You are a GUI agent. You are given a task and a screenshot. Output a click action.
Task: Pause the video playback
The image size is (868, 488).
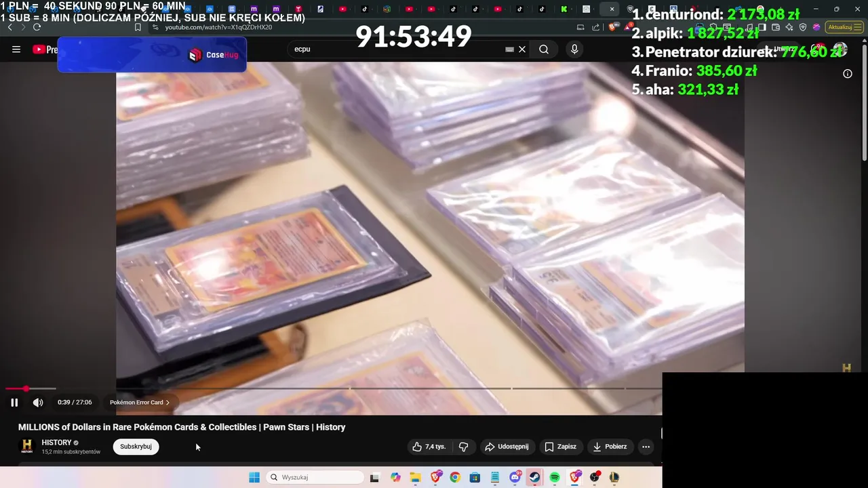pyautogui.click(x=14, y=403)
